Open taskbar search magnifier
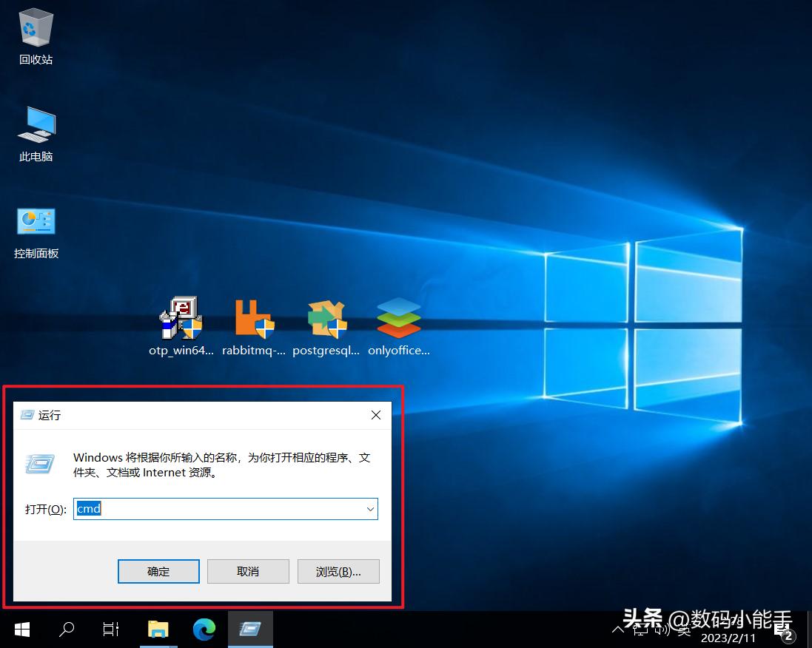 [67, 630]
